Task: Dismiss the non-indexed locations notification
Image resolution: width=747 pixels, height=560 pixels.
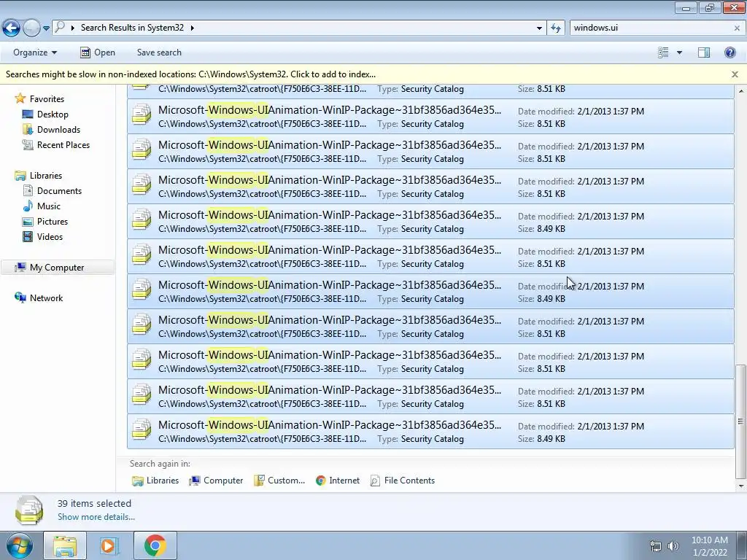Action: 735,74
